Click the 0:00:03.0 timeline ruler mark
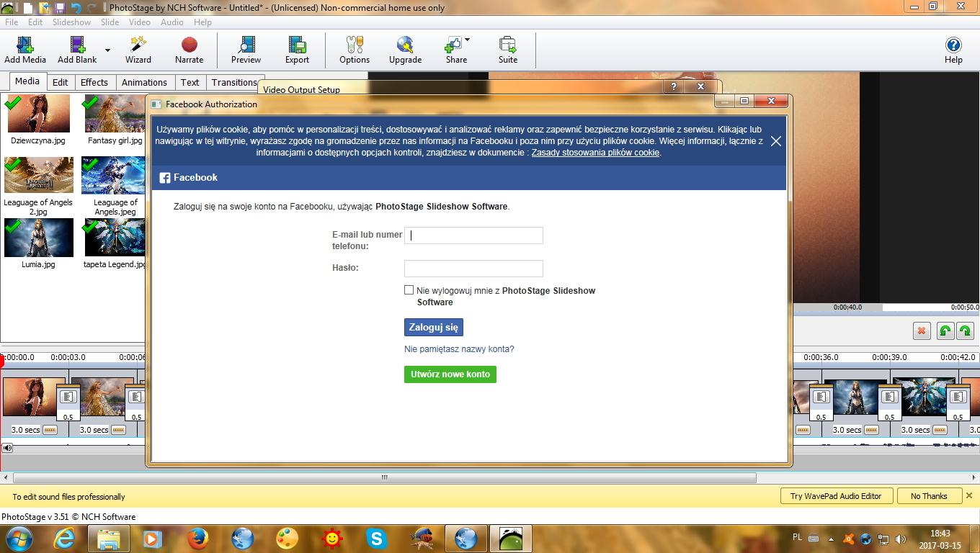This screenshot has width=980, height=553. click(68, 357)
